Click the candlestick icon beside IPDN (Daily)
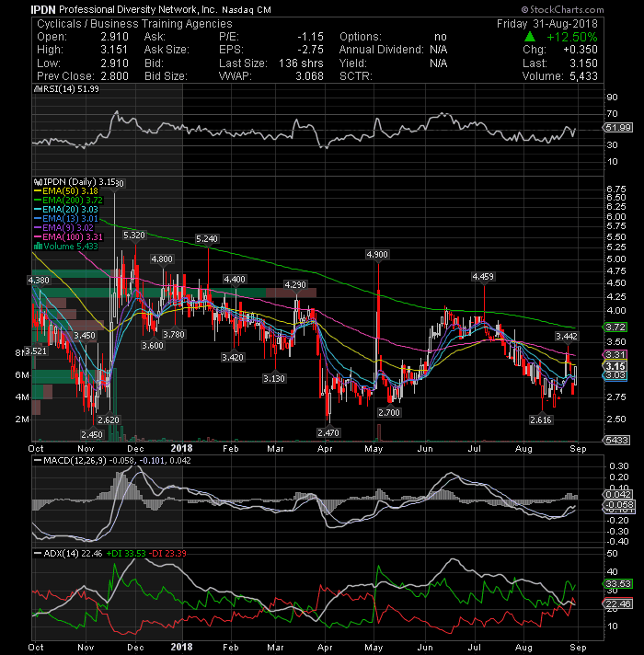The height and width of the screenshot is (655, 644). click(38, 182)
